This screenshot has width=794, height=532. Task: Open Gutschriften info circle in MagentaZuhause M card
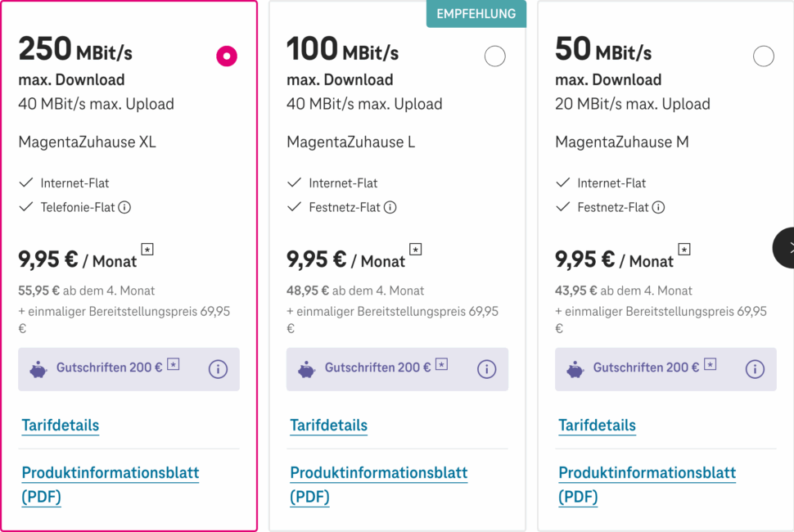755,369
